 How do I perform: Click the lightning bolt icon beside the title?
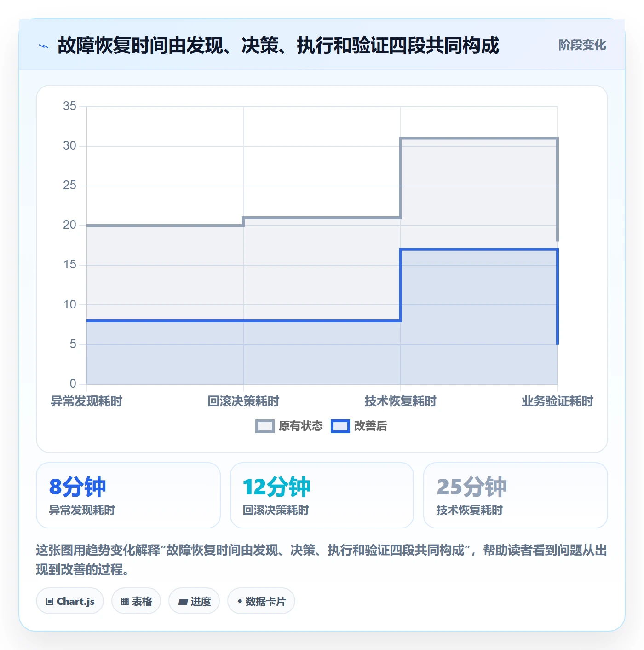[44, 46]
